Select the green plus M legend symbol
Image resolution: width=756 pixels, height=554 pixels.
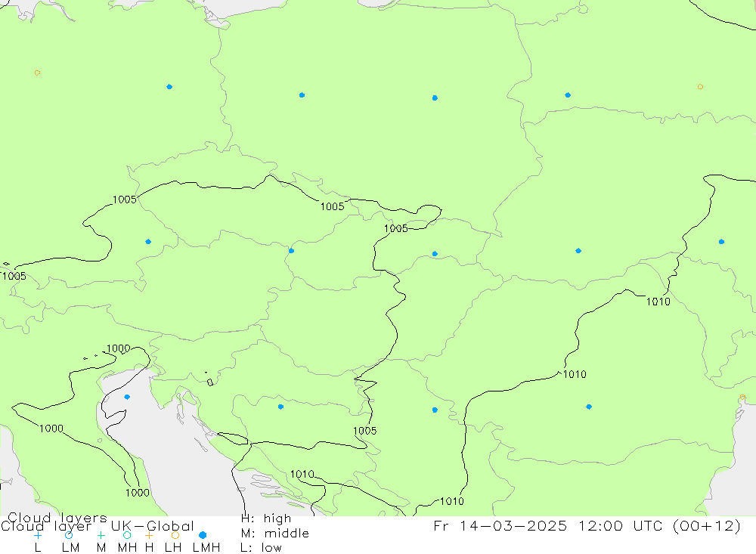coord(101,535)
